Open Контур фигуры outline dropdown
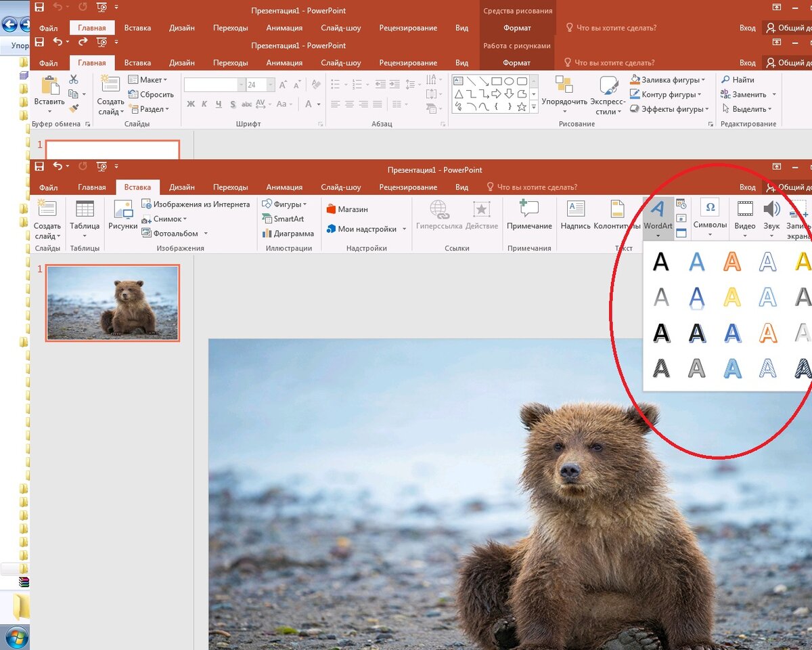Screen dimensions: 812x650 click(666, 95)
